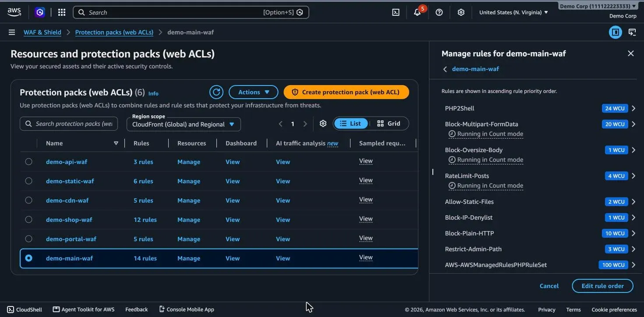Viewport: 644px width, 317px height.
Task: Click the blue side panel toggle icon
Action: click(616, 32)
